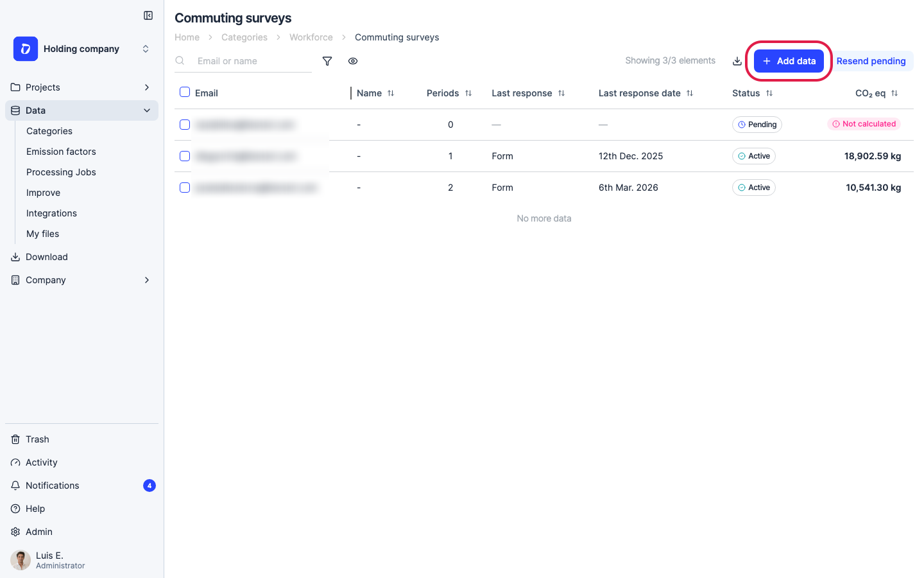Toggle the select-all Email header checkbox
924x578 pixels.
pyautogui.click(x=185, y=92)
